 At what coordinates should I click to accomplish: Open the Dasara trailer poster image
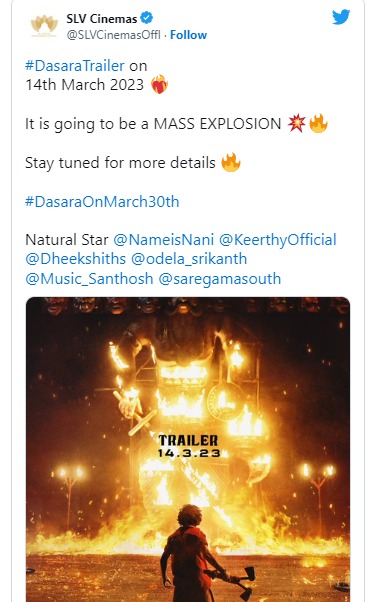point(188,449)
